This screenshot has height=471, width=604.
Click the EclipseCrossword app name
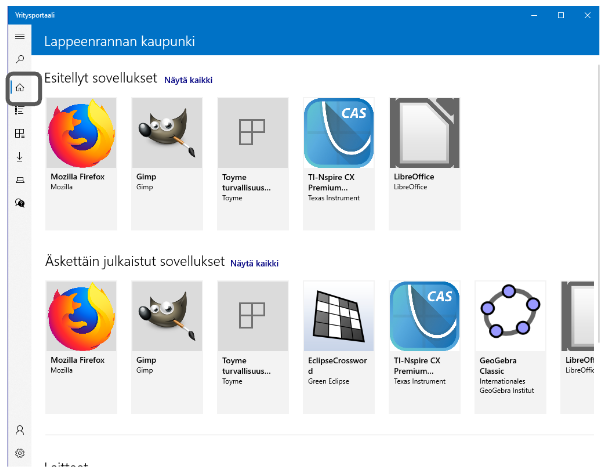point(337,365)
